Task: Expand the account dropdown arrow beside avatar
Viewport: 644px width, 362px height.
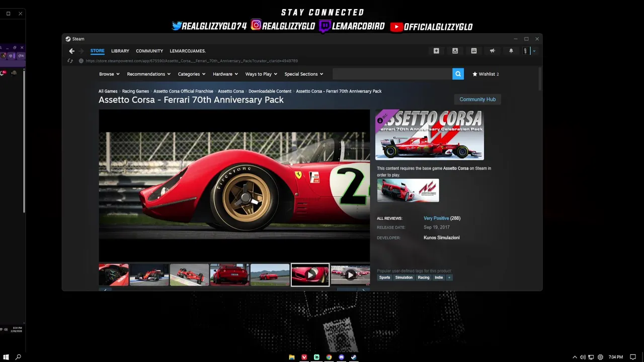Action: (x=534, y=51)
